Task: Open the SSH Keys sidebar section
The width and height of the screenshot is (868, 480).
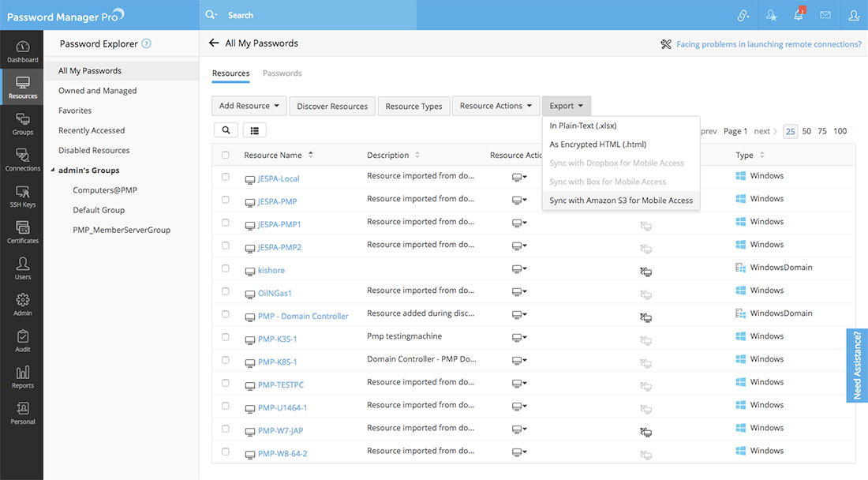Action: [22, 196]
